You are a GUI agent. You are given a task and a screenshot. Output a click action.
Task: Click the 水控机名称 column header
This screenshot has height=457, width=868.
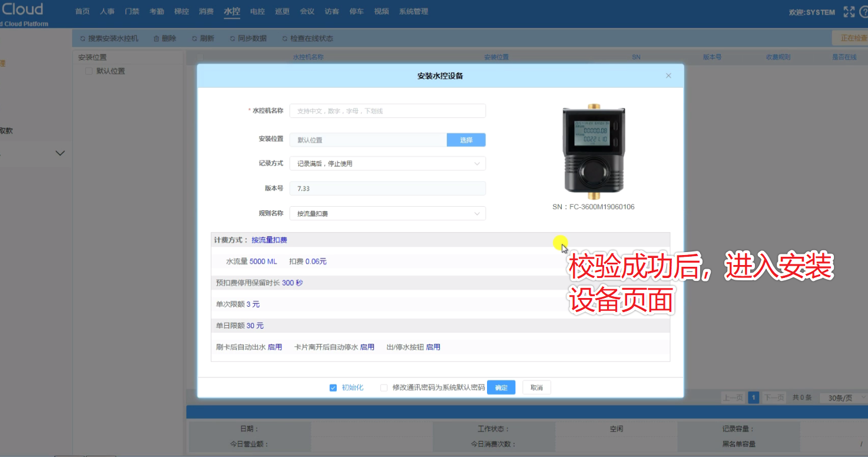click(308, 57)
